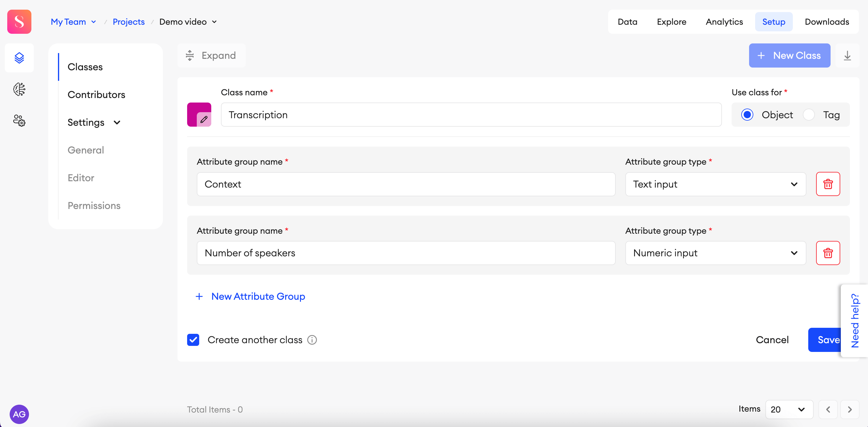868x427 pixels.
Task: Switch to the Analytics tab
Action: pos(724,22)
